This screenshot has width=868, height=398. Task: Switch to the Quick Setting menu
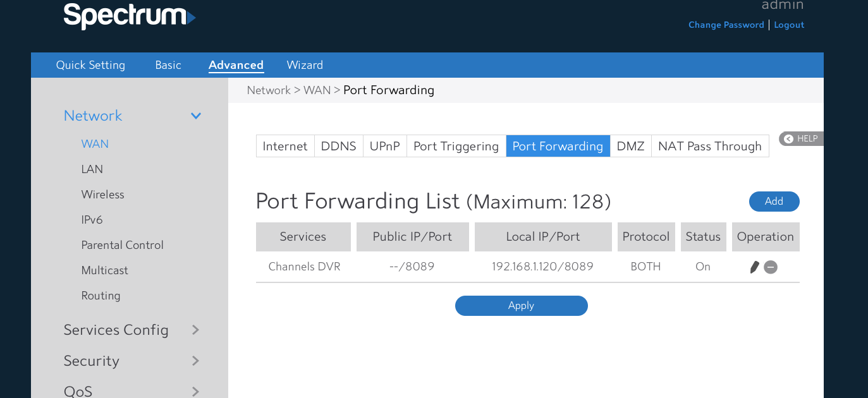(x=90, y=65)
